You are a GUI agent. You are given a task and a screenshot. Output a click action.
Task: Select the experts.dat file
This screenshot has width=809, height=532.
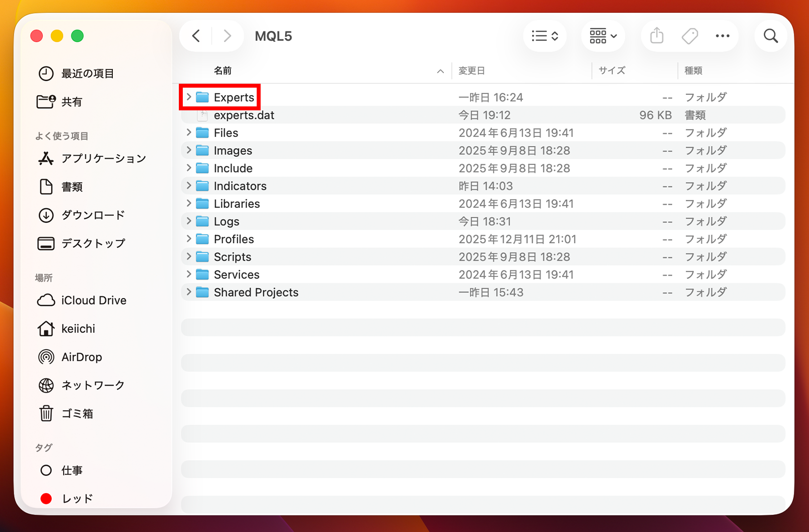(x=244, y=115)
